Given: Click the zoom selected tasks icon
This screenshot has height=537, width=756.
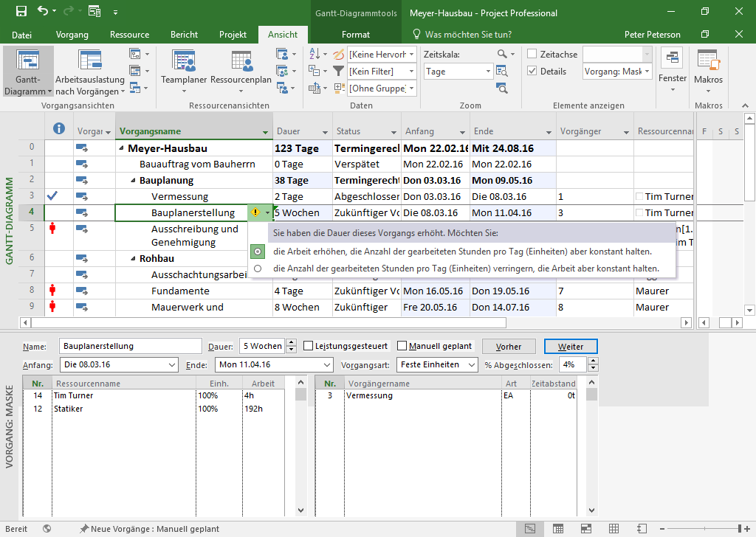Looking at the screenshot, I should (502, 88).
